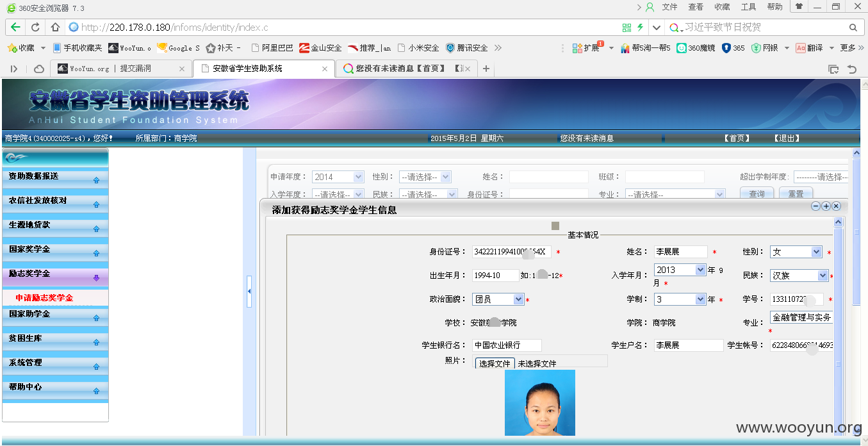This screenshot has width=868, height=446.
Task: Click the browser back arrow button
Action: 15,28
